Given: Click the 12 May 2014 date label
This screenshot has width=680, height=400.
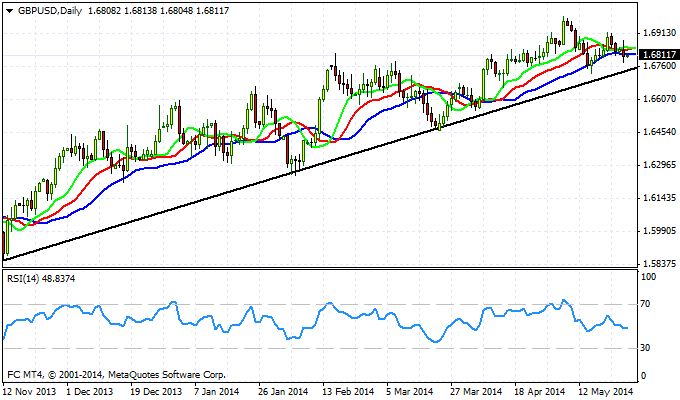Looking at the screenshot, I should [x=606, y=392].
